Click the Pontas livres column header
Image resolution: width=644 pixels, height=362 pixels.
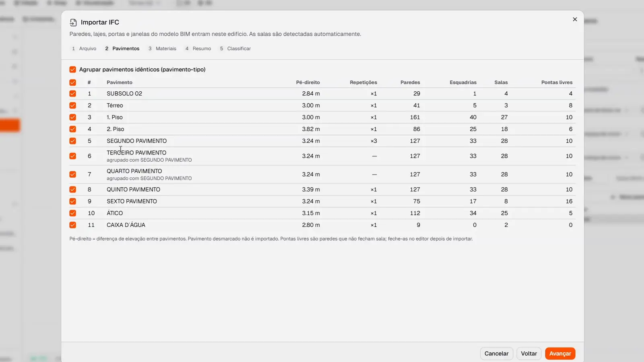click(x=557, y=82)
